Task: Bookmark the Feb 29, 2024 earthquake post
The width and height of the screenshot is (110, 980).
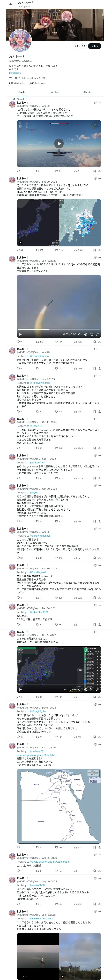Action: pos(95,250)
